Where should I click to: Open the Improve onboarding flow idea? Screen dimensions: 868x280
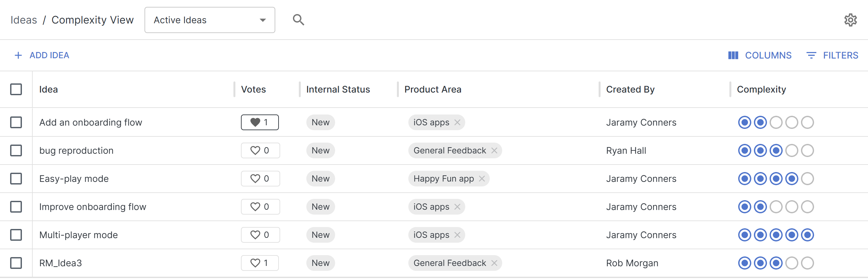(93, 207)
